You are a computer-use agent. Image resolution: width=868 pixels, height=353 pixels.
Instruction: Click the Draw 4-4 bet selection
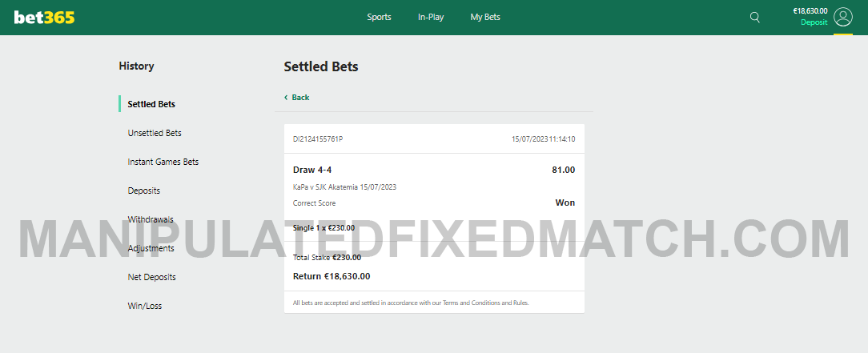(313, 170)
